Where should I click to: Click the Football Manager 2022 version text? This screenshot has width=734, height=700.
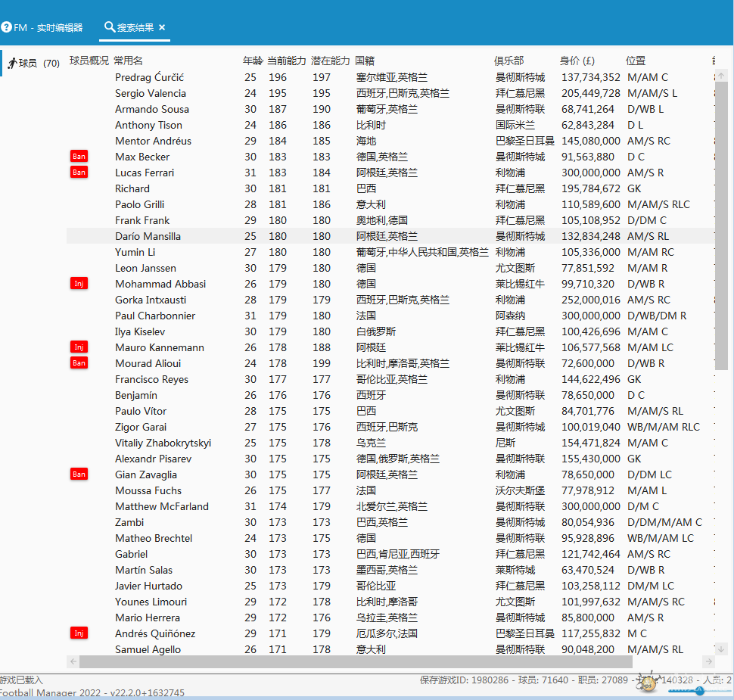92,693
